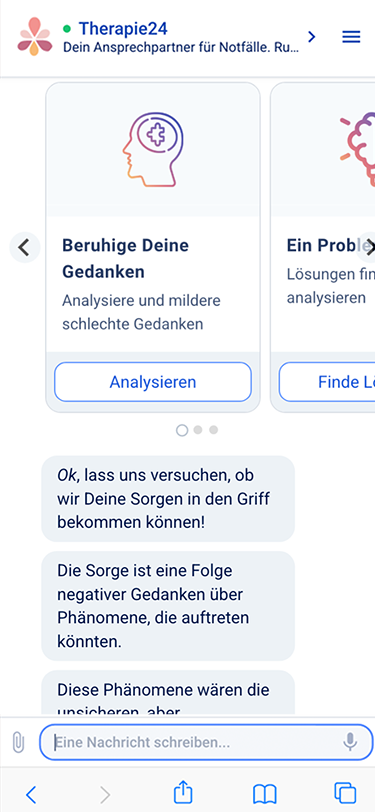Select the second carousel page dot

(x=198, y=430)
